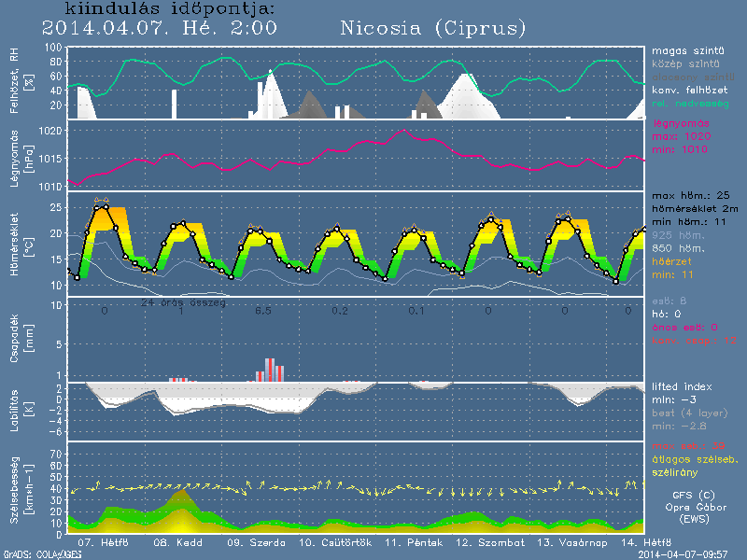The height and width of the screenshot is (560, 747).
Task: Click the tallest precipitation bar on Szerda
Action: click(269, 370)
